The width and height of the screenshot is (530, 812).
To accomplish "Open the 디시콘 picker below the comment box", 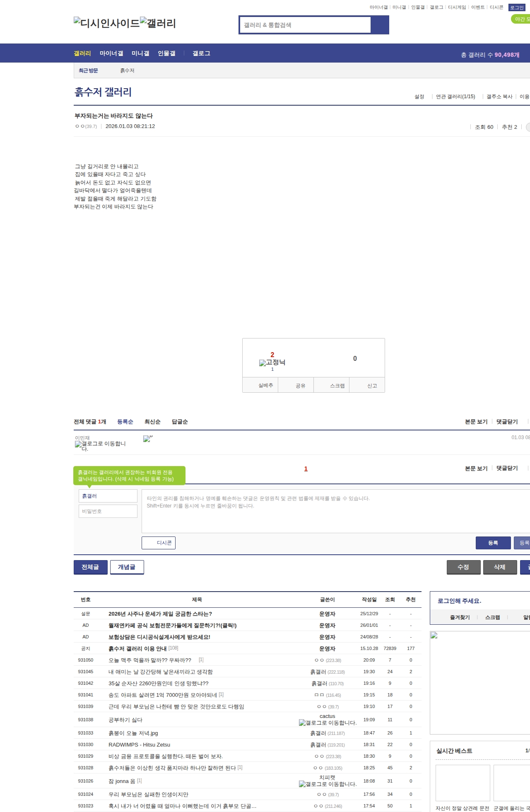I will [159, 543].
